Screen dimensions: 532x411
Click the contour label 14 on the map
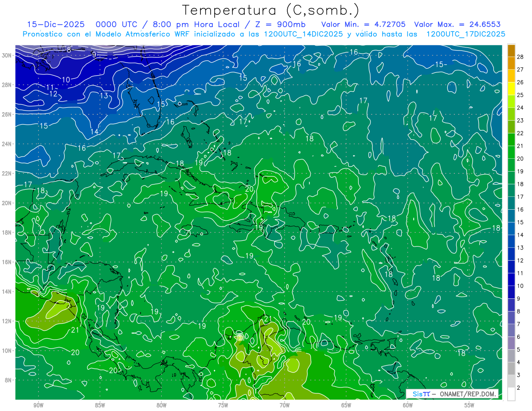coord(94,132)
